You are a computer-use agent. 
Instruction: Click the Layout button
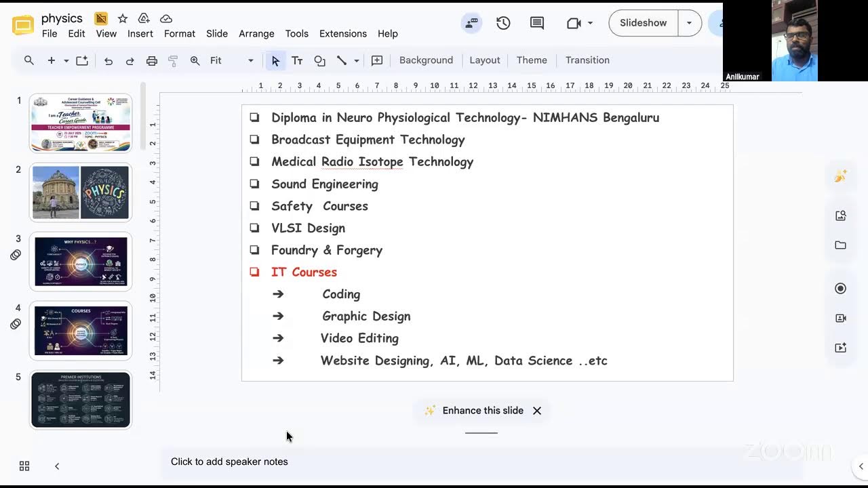(x=485, y=60)
